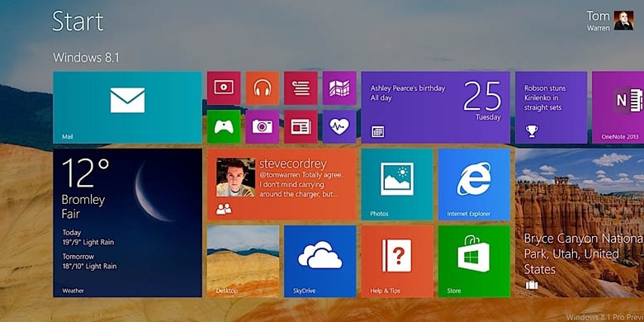The image size is (644, 322).
Task: Open the Desktop tile
Action: click(243, 261)
